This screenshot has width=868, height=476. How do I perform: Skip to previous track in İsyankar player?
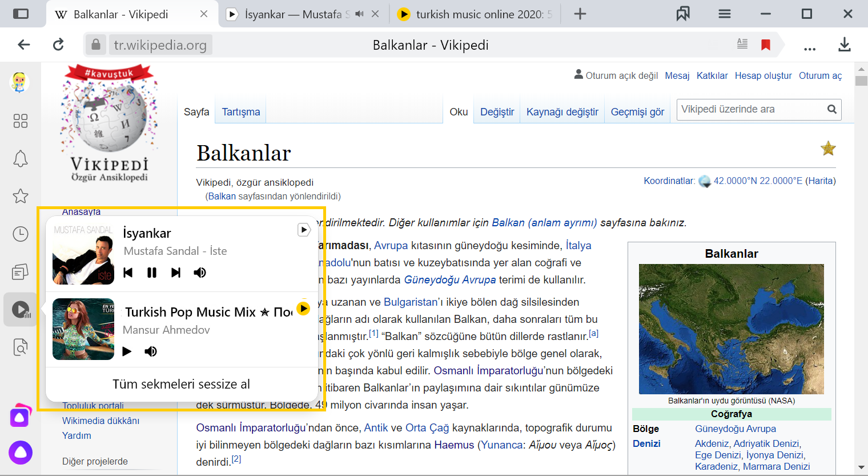coord(128,273)
